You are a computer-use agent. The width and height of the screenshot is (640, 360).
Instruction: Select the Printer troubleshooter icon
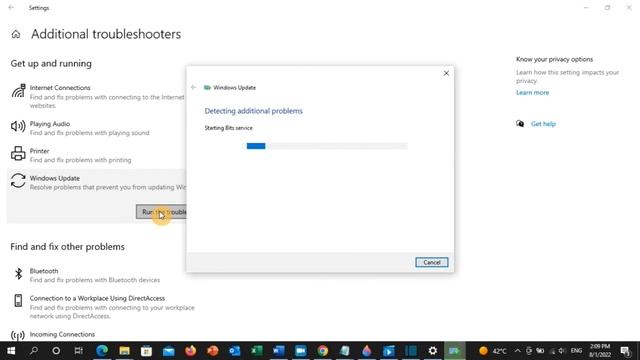[x=18, y=153]
